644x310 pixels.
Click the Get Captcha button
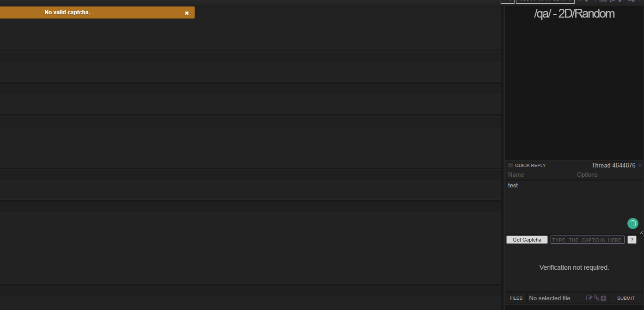coord(527,240)
